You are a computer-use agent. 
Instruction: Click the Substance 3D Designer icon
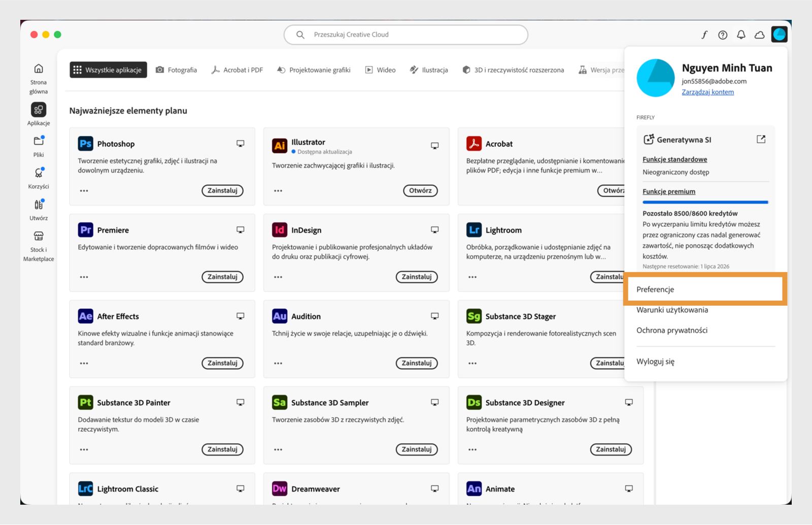(474, 403)
